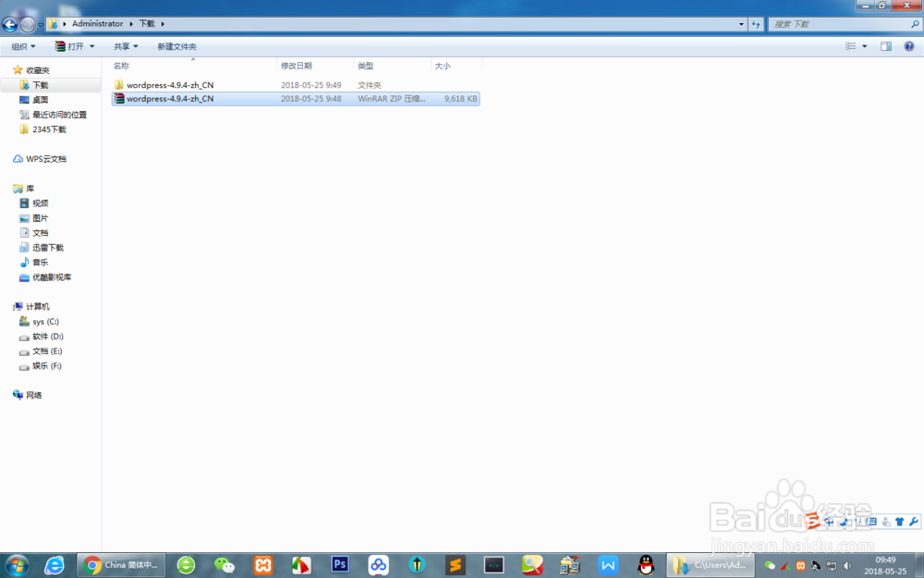Toggle the preview pane button
Screen dimensions: 924x578
point(886,46)
